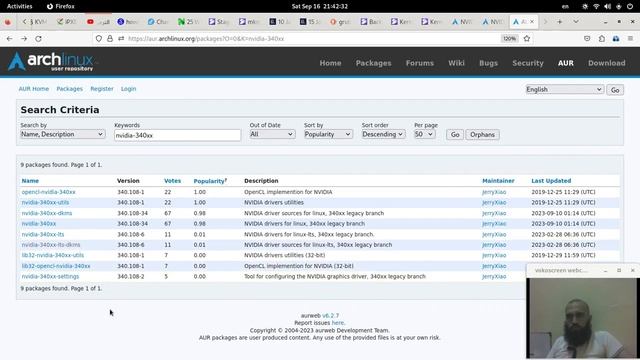Sort results by the Name column header
This screenshot has width=640, height=360.
(x=30, y=181)
